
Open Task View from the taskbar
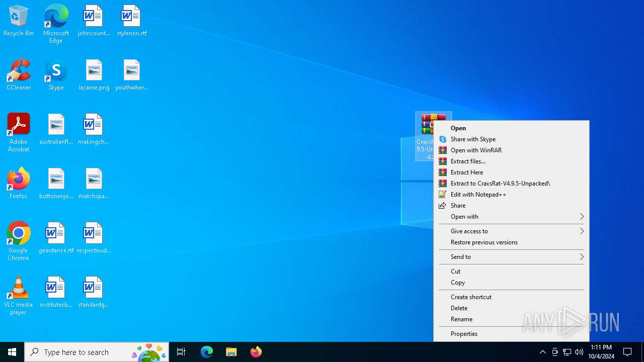point(181,352)
